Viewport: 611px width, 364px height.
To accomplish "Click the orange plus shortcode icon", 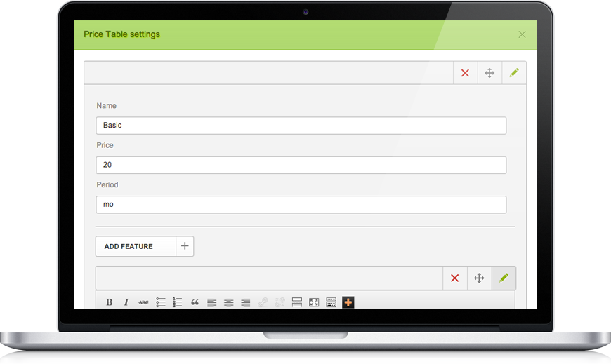I will [x=348, y=302].
